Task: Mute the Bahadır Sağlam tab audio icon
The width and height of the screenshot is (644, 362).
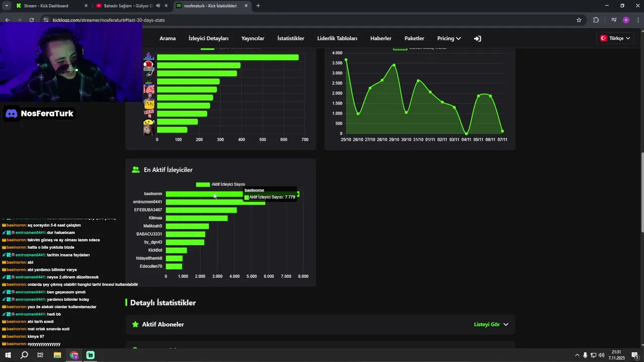Action: [158, 6]
